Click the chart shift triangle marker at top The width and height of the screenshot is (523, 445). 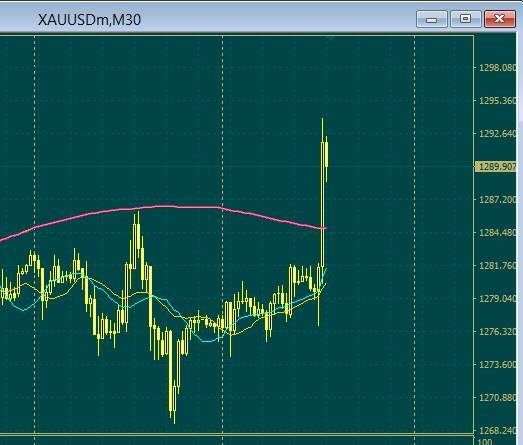tap(330, 39)
